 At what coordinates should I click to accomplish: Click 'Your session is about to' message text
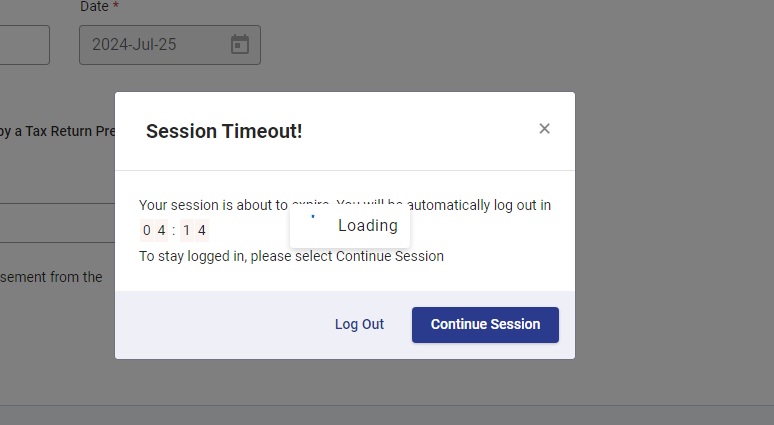pos(213,205)
